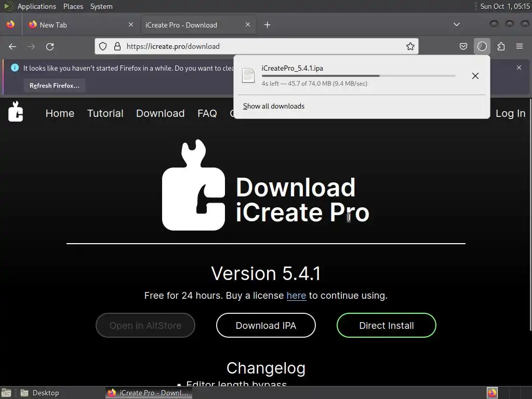Screen dimensions: 532x399
Task: Click the browser back arrow
Action: pyautogui.click(x=12, y=46)
